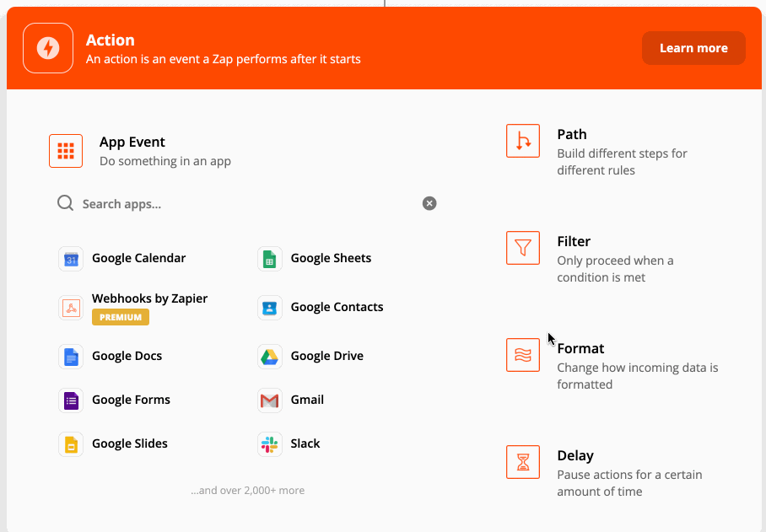Select the Slack icon
766x532 pixels.
[x=270, y=444]
